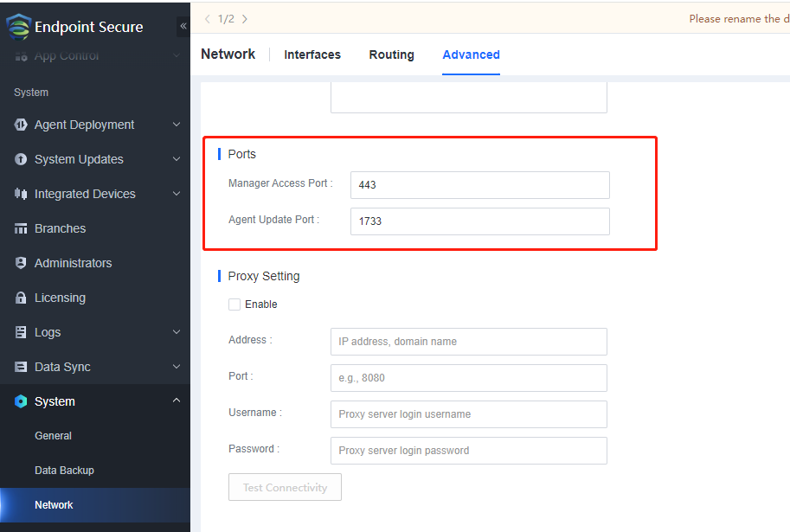Click the proxy Address input field
Image resolution: width=790 pixels, height=532 pixels.
pos(468,342)
